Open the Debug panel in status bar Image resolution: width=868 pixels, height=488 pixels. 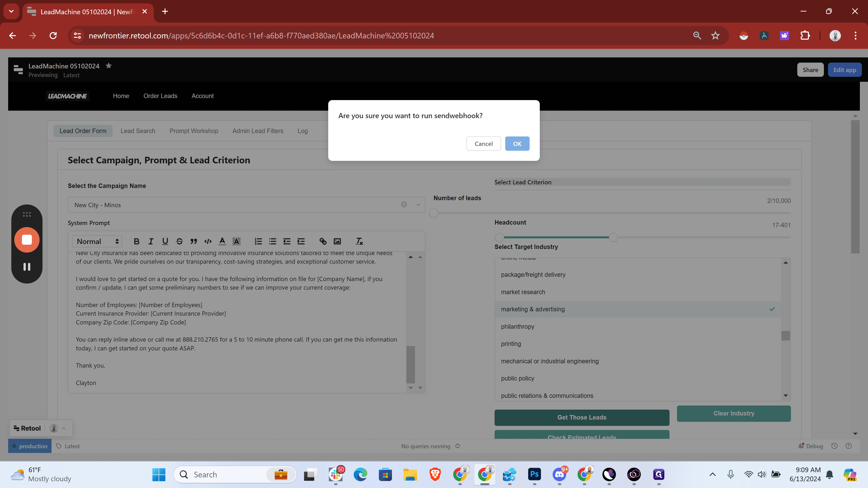click(811, 446)
